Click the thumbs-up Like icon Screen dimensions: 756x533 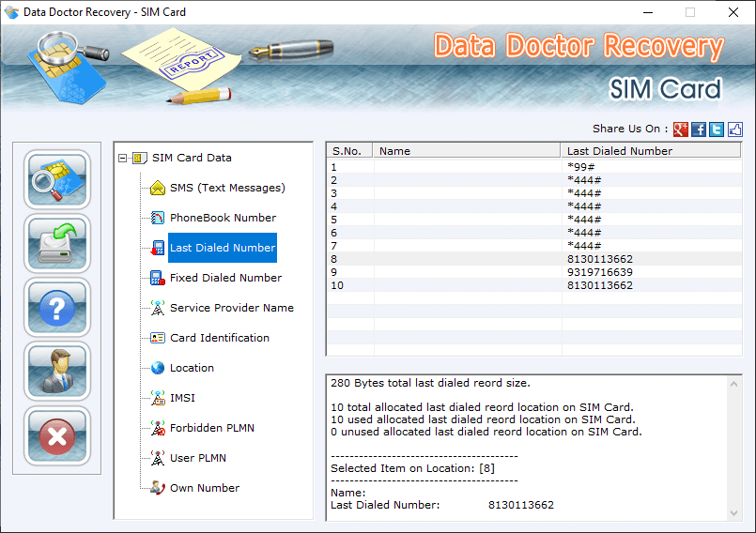pyautogui.click(x=734, y=129)
